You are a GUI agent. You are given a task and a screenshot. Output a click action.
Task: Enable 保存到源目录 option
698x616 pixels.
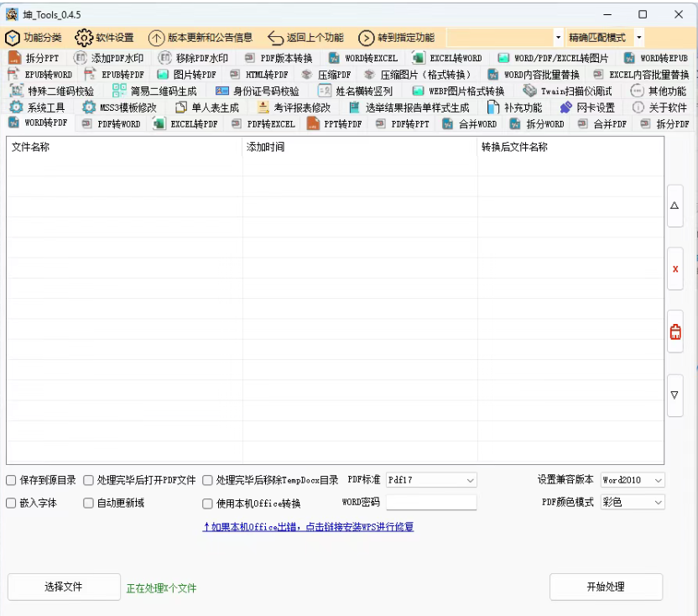click(12, 480)
